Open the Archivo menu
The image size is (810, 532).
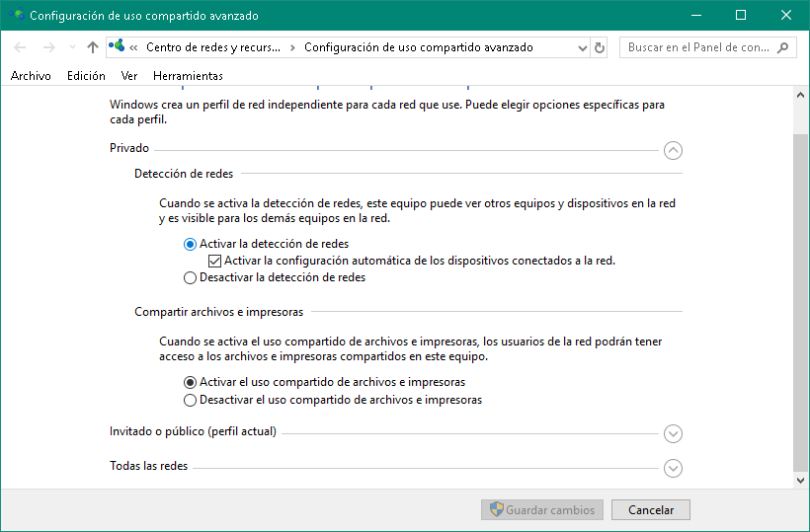31,76
